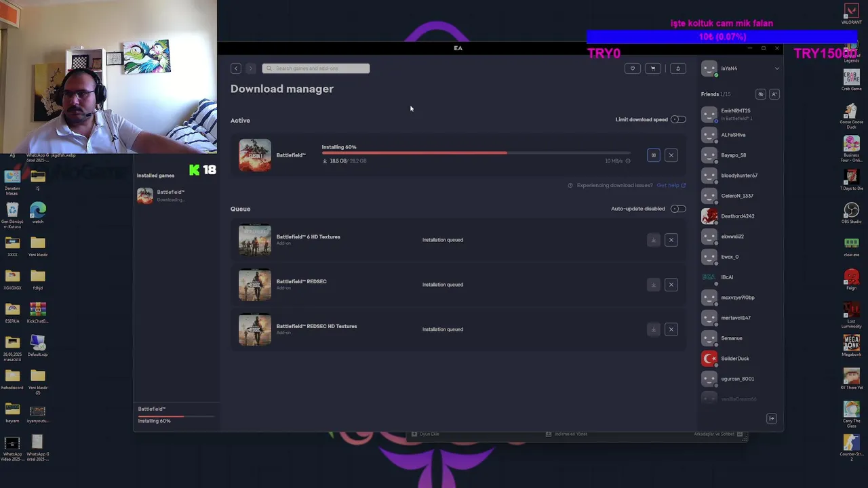Start download of Battlefield REDSEC add-on
This screenshot has height=488, width=868.
653,285
